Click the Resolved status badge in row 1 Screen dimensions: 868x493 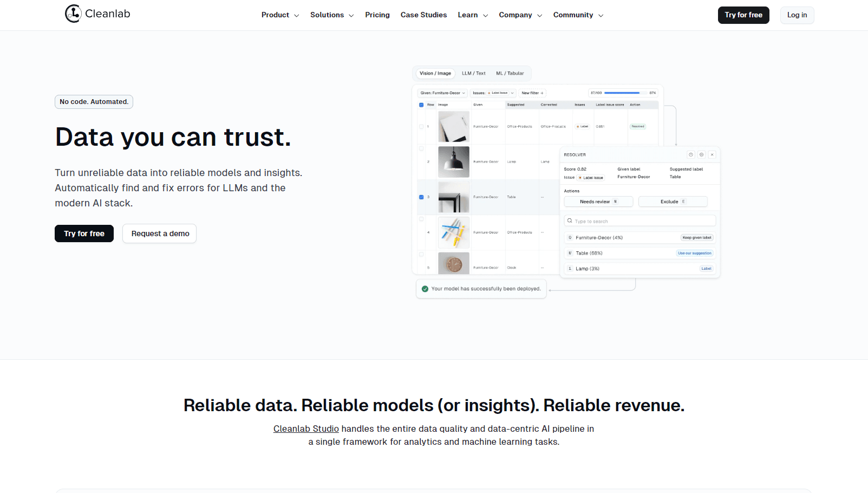click(638, 126)
